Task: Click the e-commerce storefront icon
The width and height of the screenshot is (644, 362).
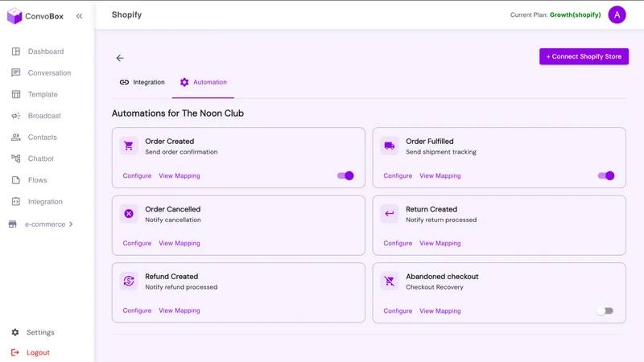Action: [x=13, y=224]
